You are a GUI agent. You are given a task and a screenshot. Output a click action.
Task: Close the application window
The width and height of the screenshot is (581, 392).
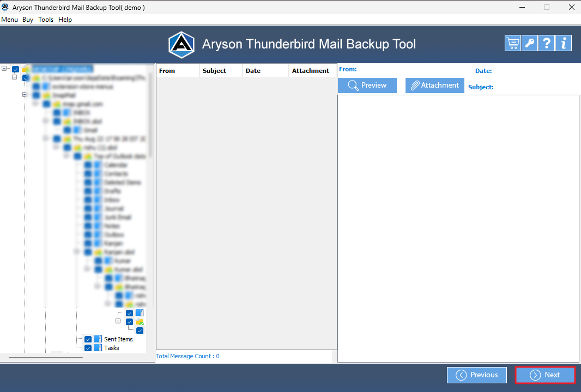pyautogui.click(x=571, y=8)
